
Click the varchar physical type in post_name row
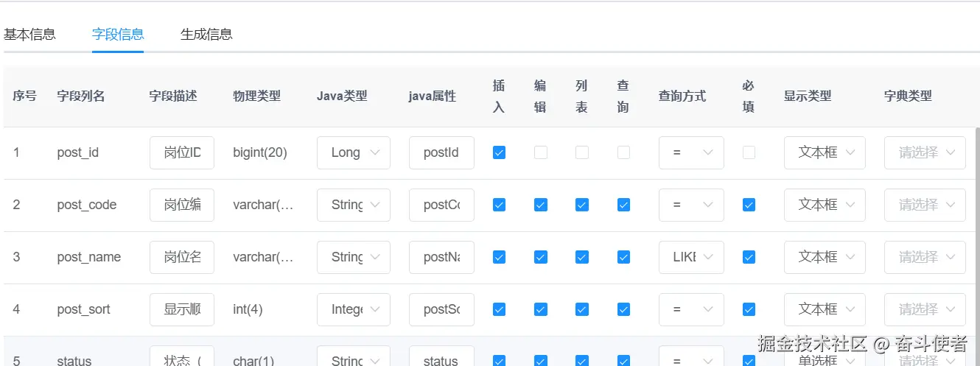(264, 257)
